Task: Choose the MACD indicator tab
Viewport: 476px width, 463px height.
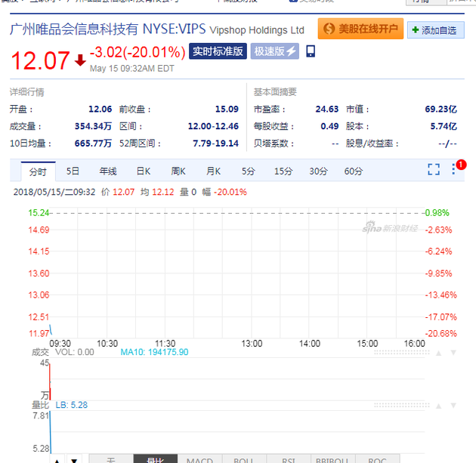Action: [x=199, y=458]
